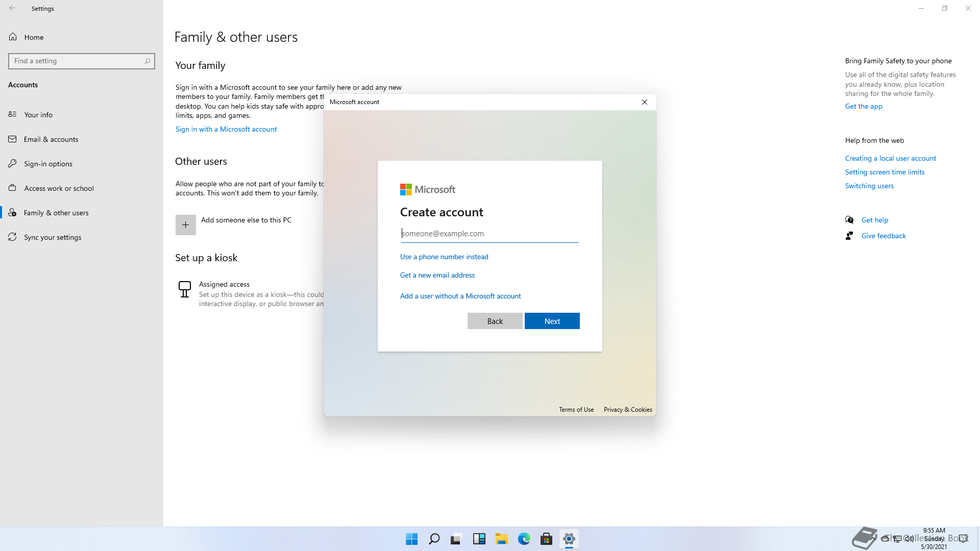Close the Microsoft account dialog
This screenshot has height=551, width=980.
coord(645,102)
